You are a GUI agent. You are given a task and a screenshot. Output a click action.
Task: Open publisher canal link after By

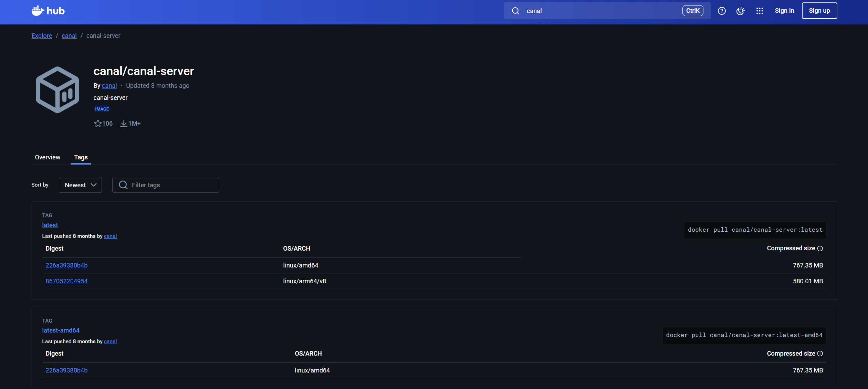pyautogui.click(x=109, y=86)
